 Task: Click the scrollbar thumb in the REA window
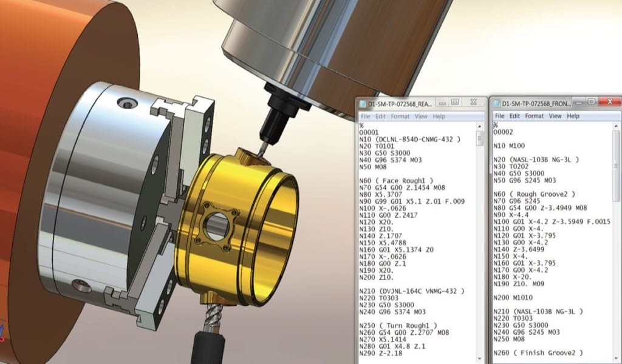coord(480,138)
